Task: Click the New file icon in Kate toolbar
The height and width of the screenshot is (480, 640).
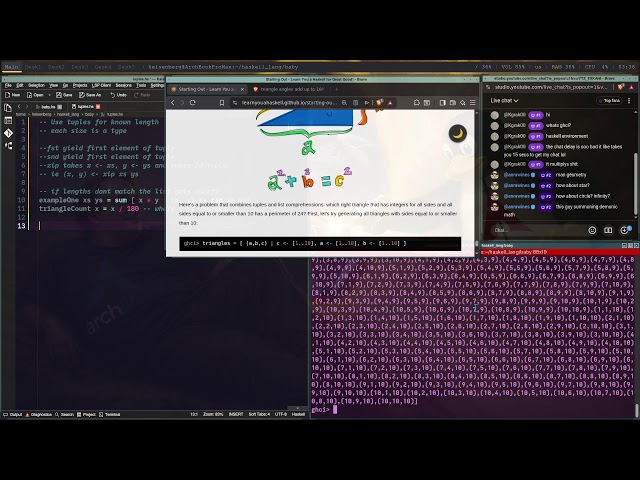Action: click(12, 95)
